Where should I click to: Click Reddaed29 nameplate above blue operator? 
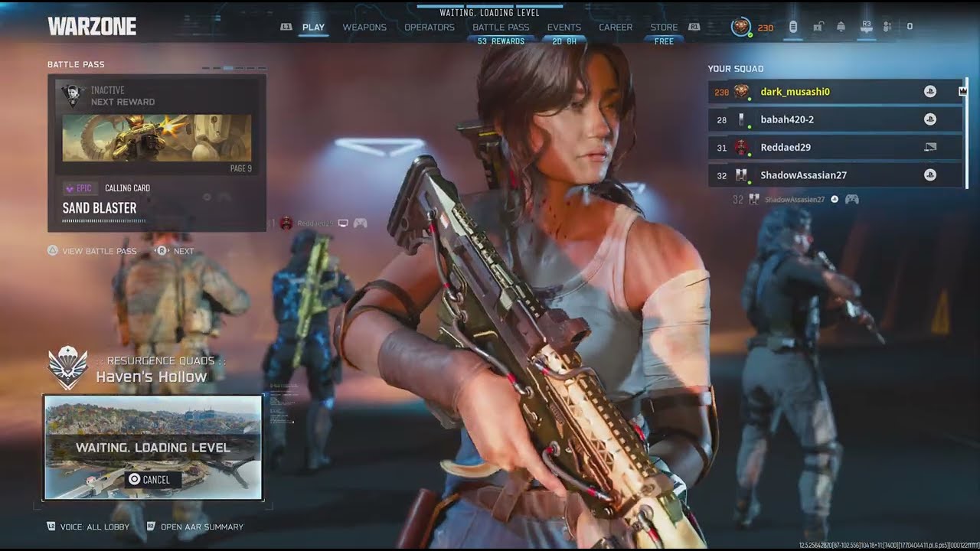(x=316, y=223)
